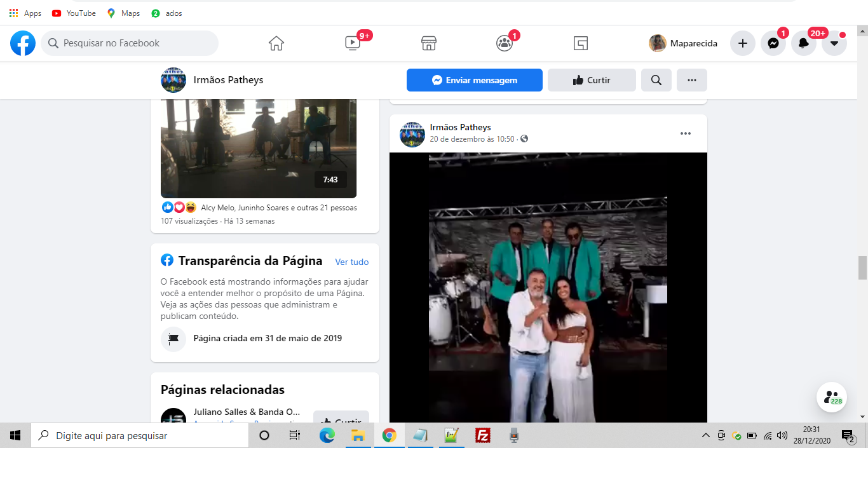Click the plus Create button
The height and width of the screenshot is (488, 868).
click(x=742, y=43)
